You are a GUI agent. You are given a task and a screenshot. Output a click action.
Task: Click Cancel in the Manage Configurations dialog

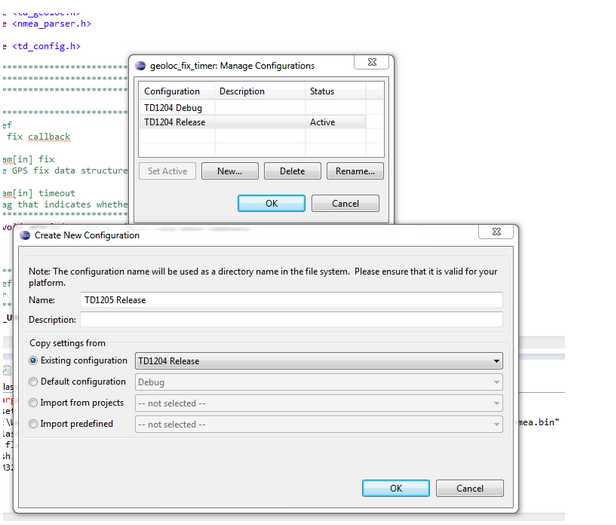[345, 203]
